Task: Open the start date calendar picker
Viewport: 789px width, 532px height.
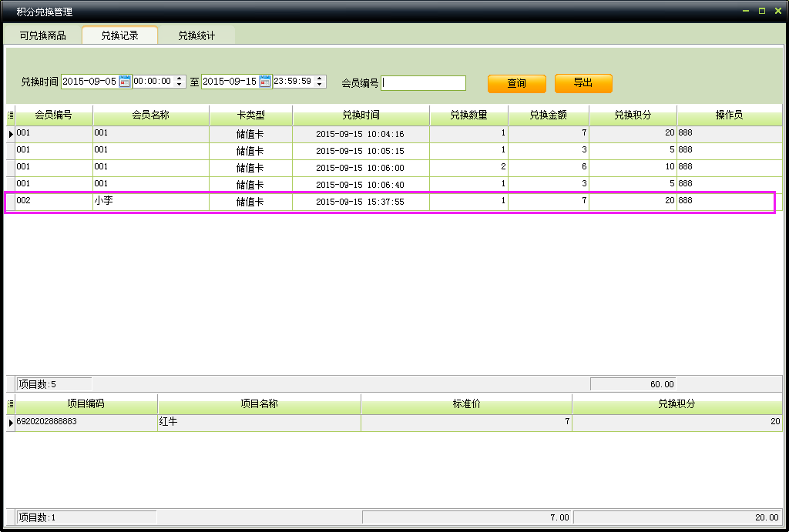Action: [125, 82]
